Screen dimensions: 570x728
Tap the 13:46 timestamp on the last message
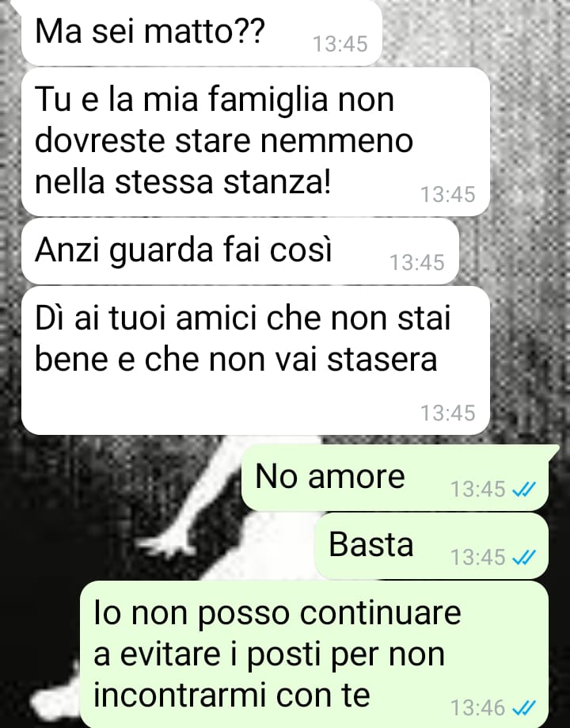pos(478,708)
